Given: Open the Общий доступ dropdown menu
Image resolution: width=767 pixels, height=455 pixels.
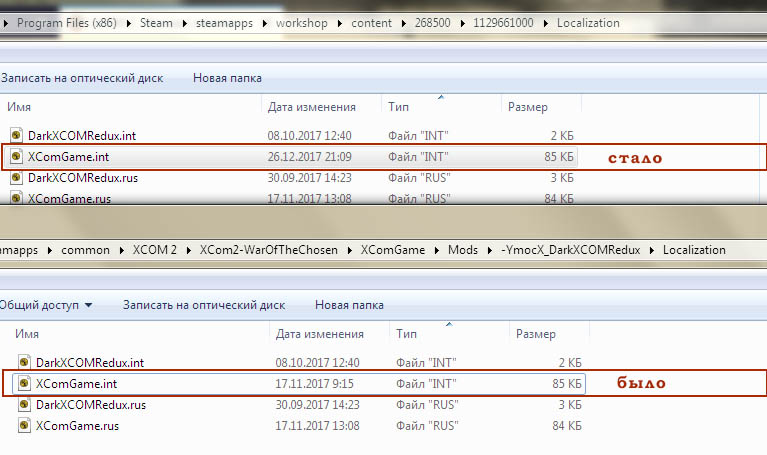Looking at the screenshot, I should click(x=46, y=305).
